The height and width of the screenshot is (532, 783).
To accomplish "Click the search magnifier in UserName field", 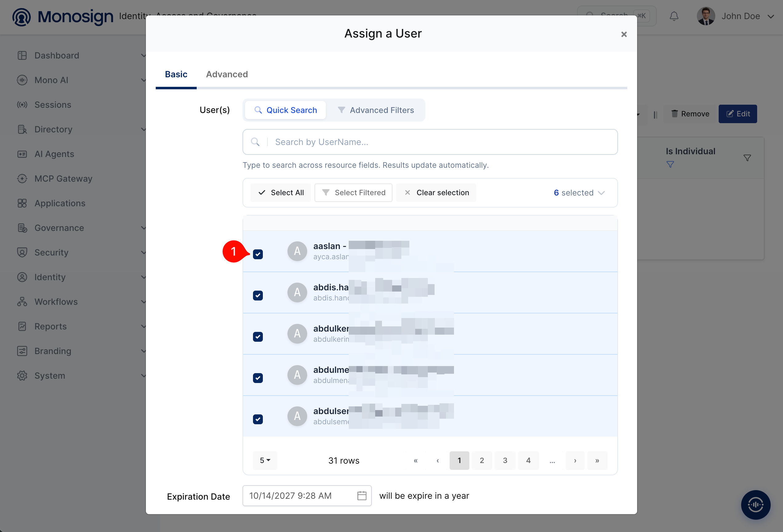I will point(255,142).
